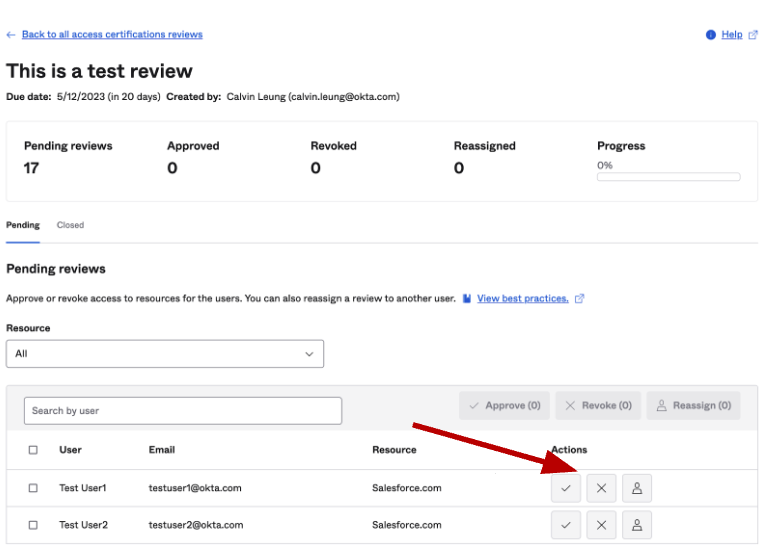This screenshot has width=762, height=548.
Task: Select the Pending tab
Action: [23, 225]
